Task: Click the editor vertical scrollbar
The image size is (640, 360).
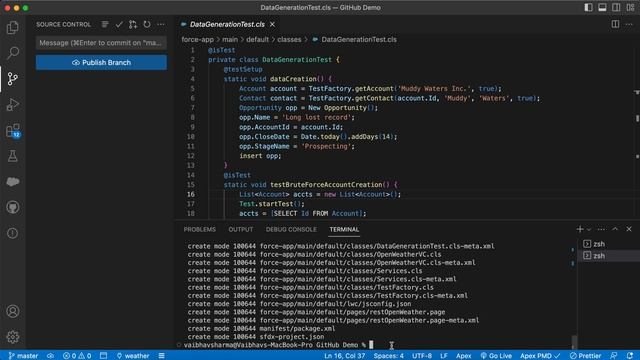Action: point(637,132)
